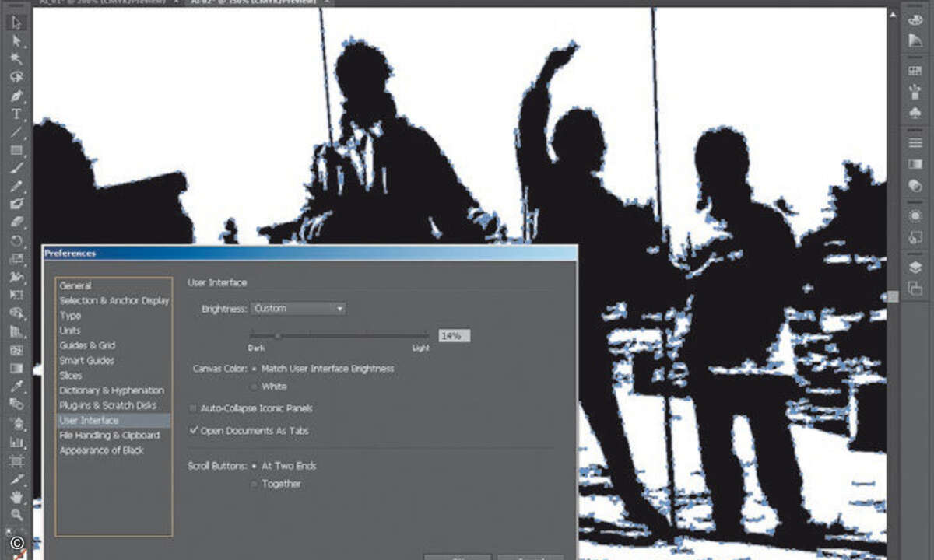The height and width of the screenshot is (560, 934).
Task: Set scroll buttons to Together
Action: tap(254, 484)
